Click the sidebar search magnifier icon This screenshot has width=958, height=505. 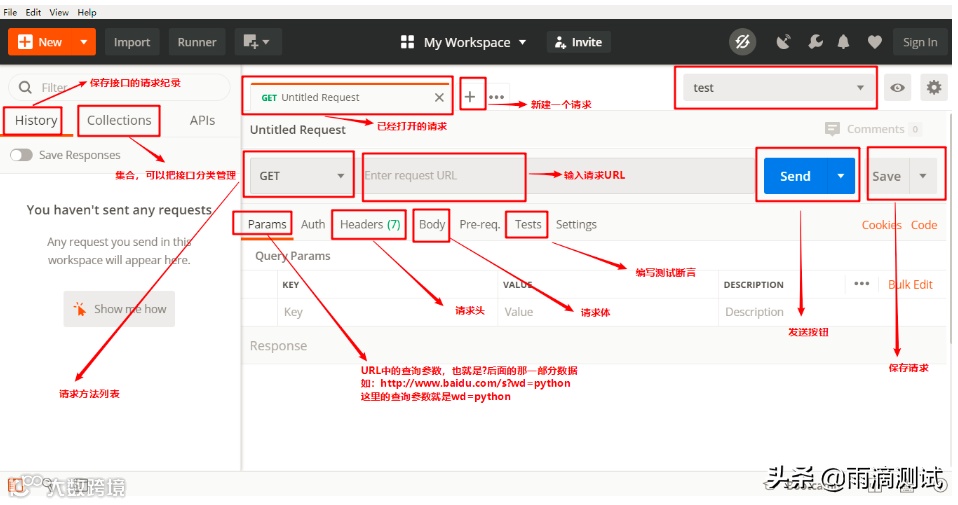tap(25, 87)
